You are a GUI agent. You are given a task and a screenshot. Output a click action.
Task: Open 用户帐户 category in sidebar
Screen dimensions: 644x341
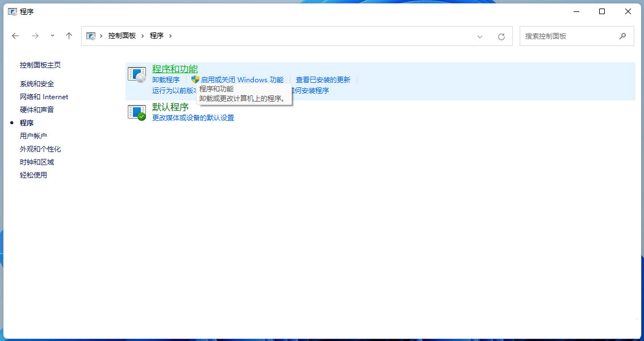(x=34, y=136)
